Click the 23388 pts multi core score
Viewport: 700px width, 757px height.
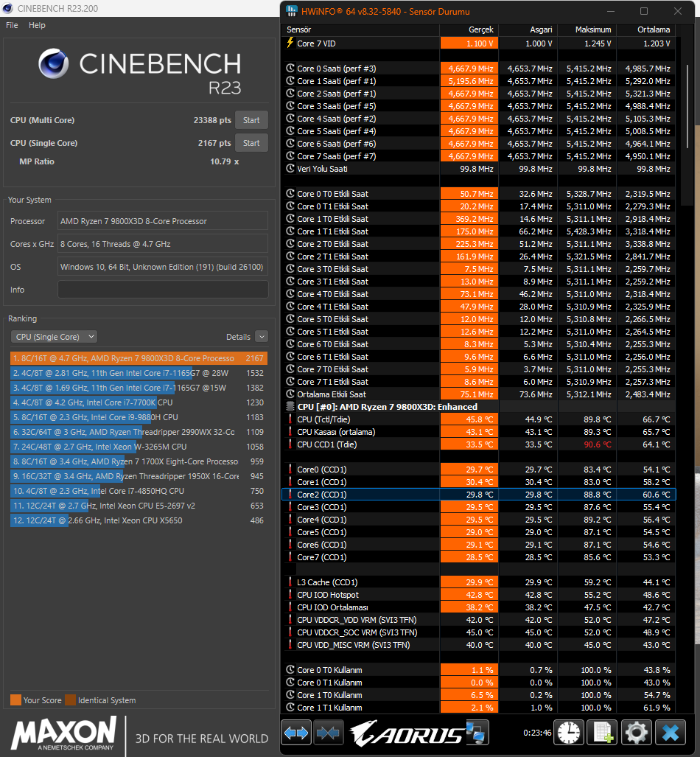pyautogui.click(x=212, y=120)
